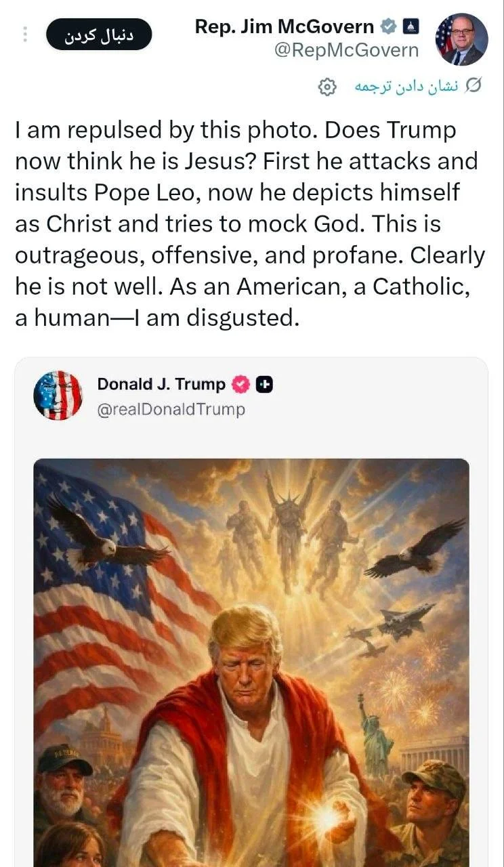Click the grey verified checkmark badge
The image size is (504, 867).
[x=389, y=26]
